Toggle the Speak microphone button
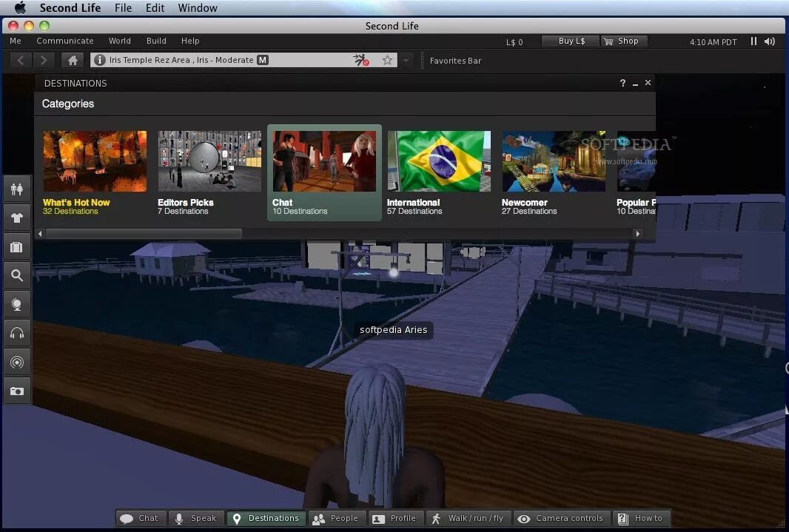The width and height of the screenshot is (789, 532). tap(195, 519)
